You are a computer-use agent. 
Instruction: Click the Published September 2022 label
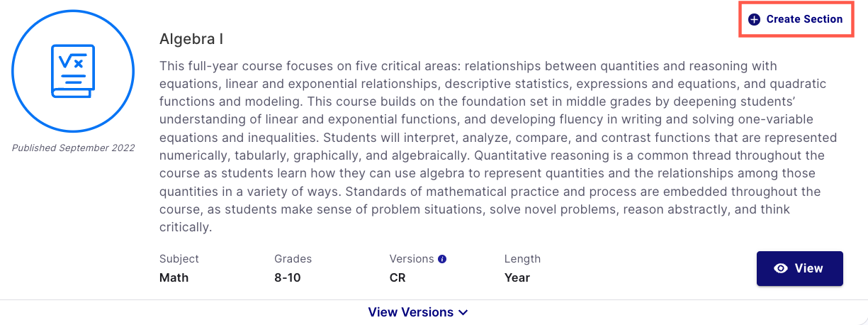click(73, 148)
